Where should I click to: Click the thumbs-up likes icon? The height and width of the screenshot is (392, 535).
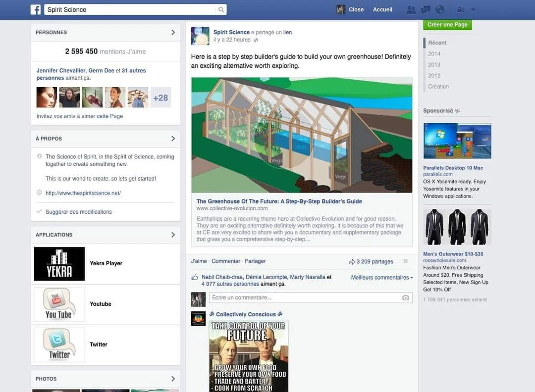(x=195, y=277)
